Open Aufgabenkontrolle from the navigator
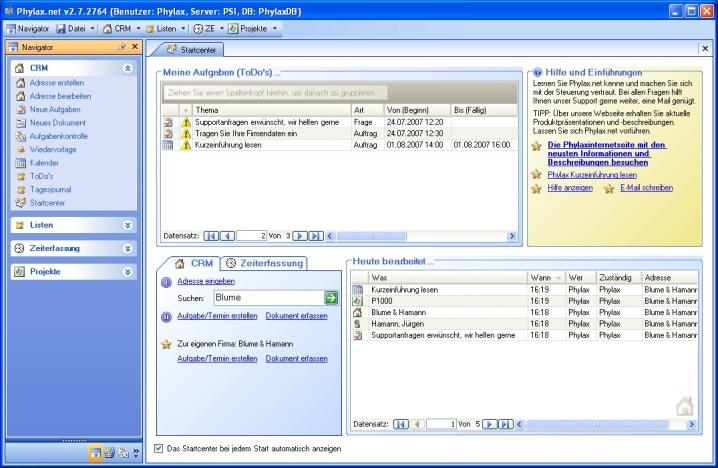The height and width of the screenshot is (468, 718). pos(58,135)
